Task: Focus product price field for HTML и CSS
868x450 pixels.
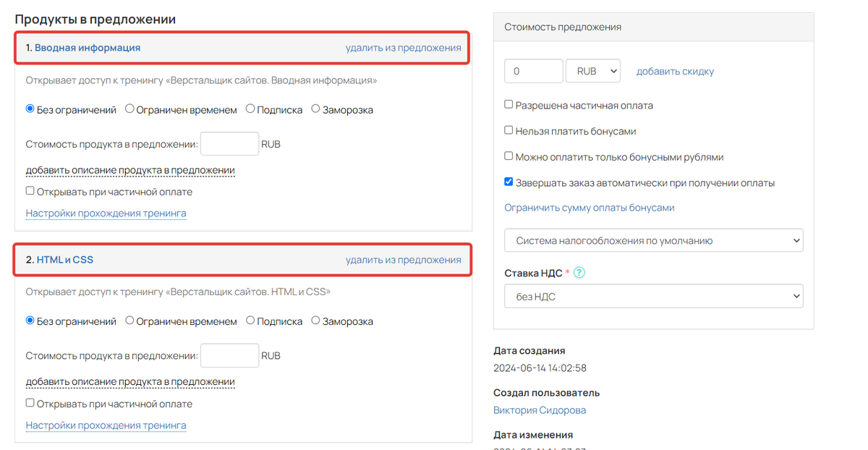Action: [229, 355]
